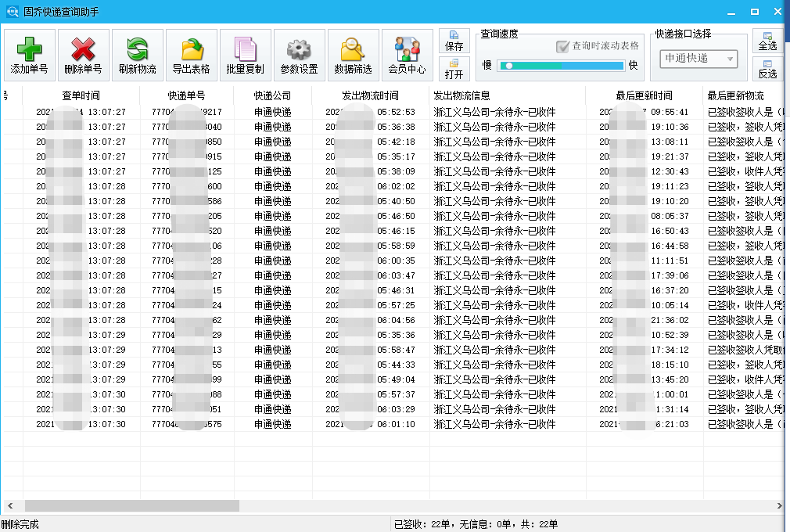The image size is (790, 532).
Task: Click the app logo in title bar
Action: tap(12, 11)
